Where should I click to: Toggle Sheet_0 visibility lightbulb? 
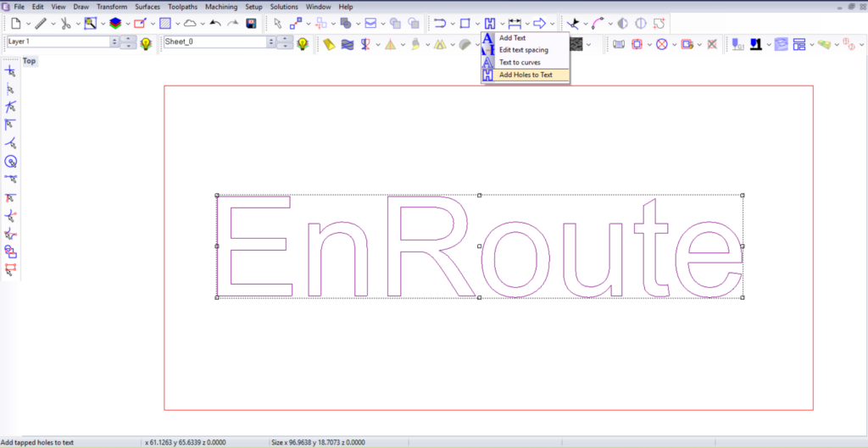tap(302, 44)
